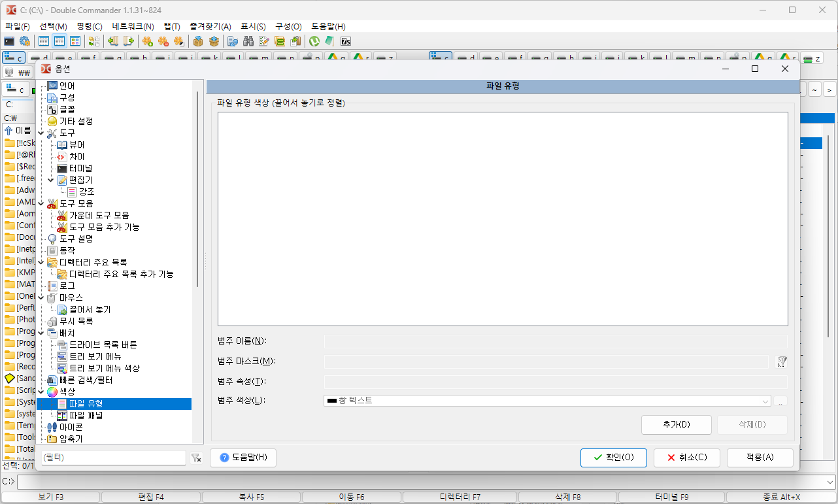Viewport: 838px width, 504px height.
Task: Open the 네트워크(N) menu
Action: 133,27
